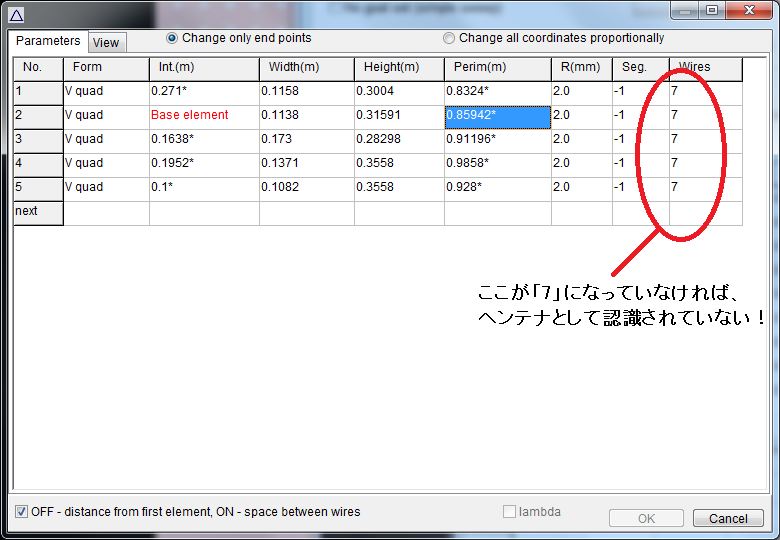The image size is (780, 540).
Task: Click Form cell 'V quad' in row 1
Action: pos(106,93)
